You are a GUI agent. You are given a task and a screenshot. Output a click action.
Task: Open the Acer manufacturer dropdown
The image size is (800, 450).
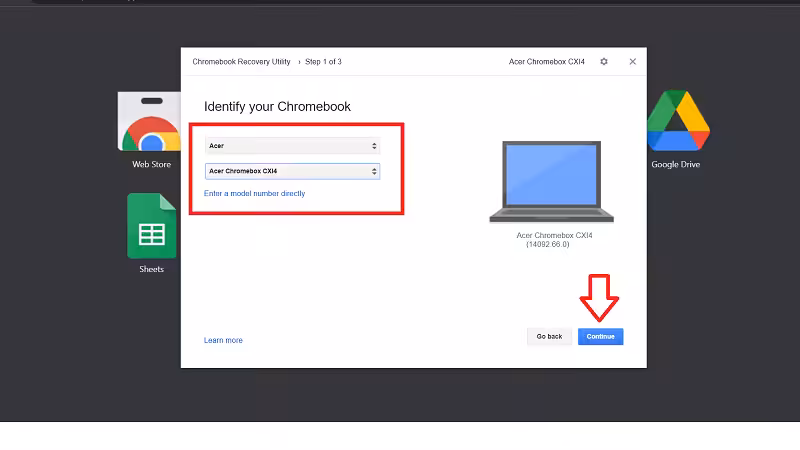tap(292, 146)
